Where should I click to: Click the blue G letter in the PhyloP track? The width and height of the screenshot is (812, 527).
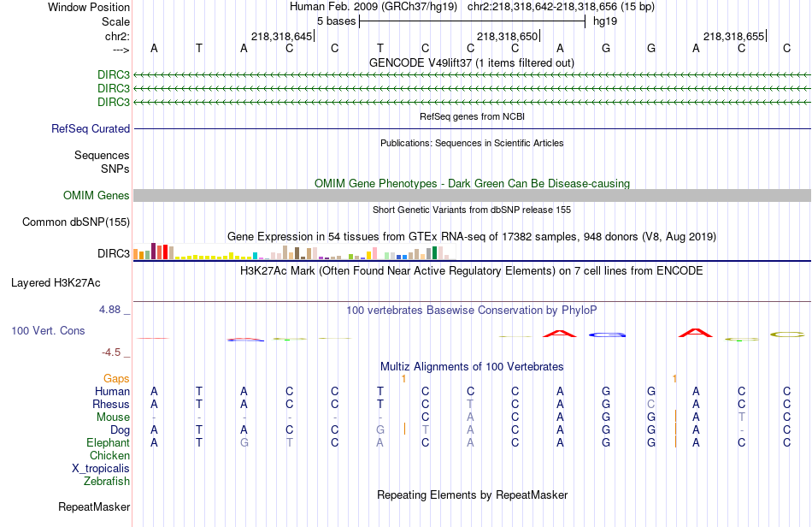[607, 335]
